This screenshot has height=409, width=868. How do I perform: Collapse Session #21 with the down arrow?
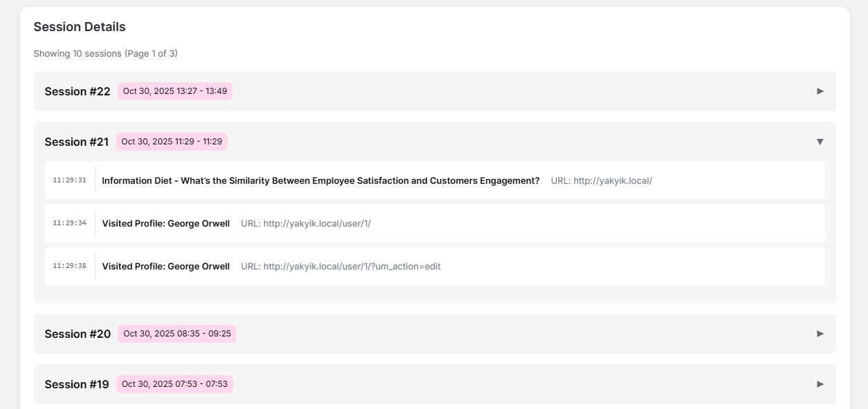[x=820, y=142]
